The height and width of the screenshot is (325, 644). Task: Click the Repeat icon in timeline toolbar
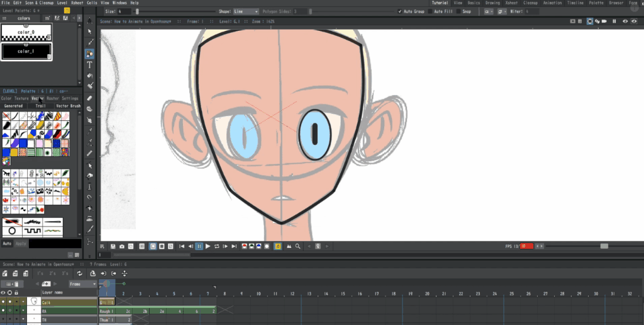coord(79,273)
